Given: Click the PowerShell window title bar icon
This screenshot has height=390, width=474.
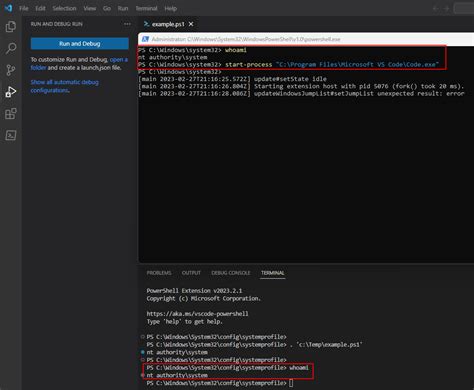Looking at the screenshot, I should [145, 39].
